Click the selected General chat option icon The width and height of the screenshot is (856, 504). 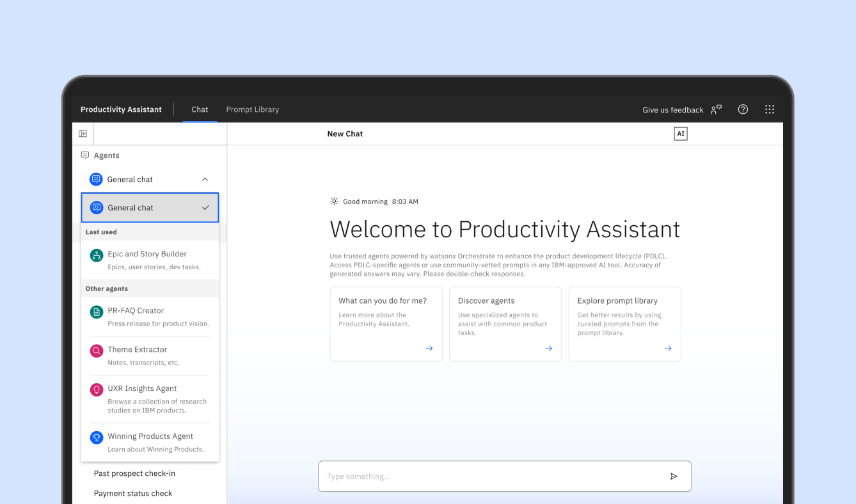[x=97, y=207]
